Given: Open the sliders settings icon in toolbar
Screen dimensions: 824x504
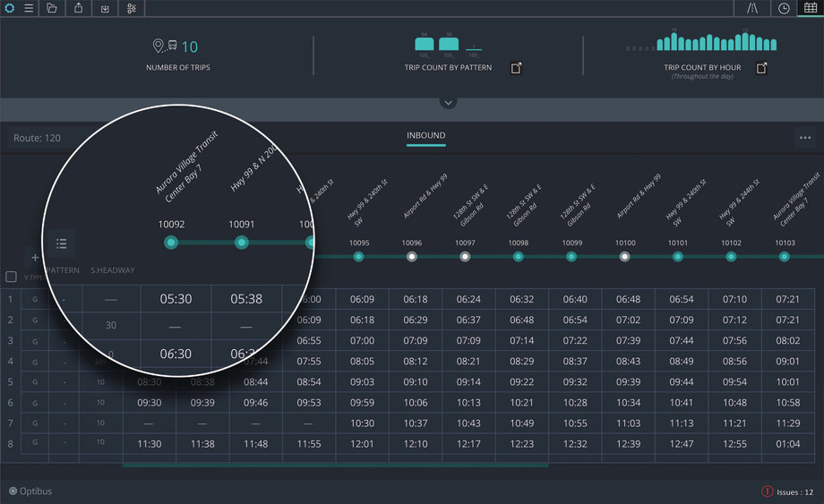Looking at the screenshot, I should 132,8.
